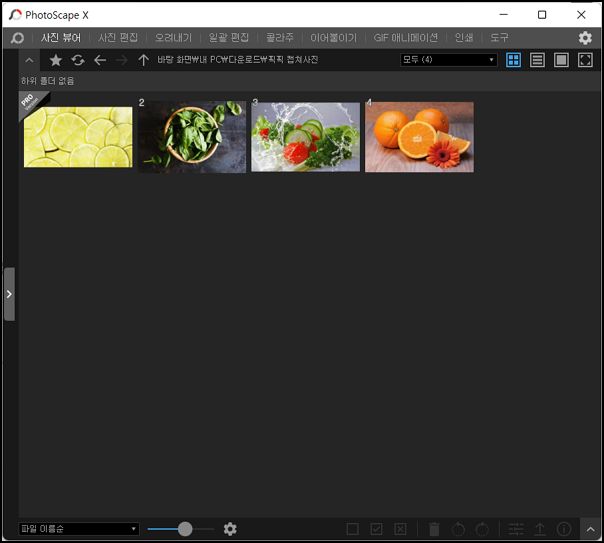Select the 콜라주 tab

tap(280, 38)
